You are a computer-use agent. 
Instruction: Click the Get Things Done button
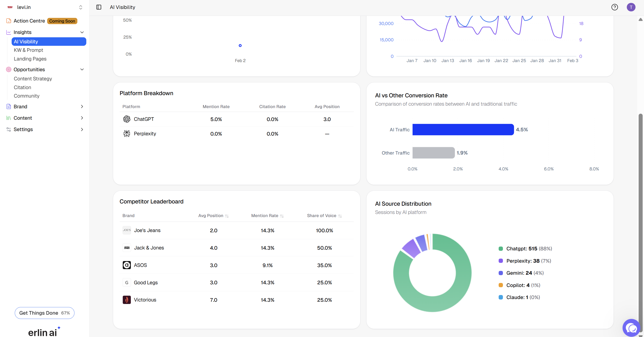click(44, 313)
